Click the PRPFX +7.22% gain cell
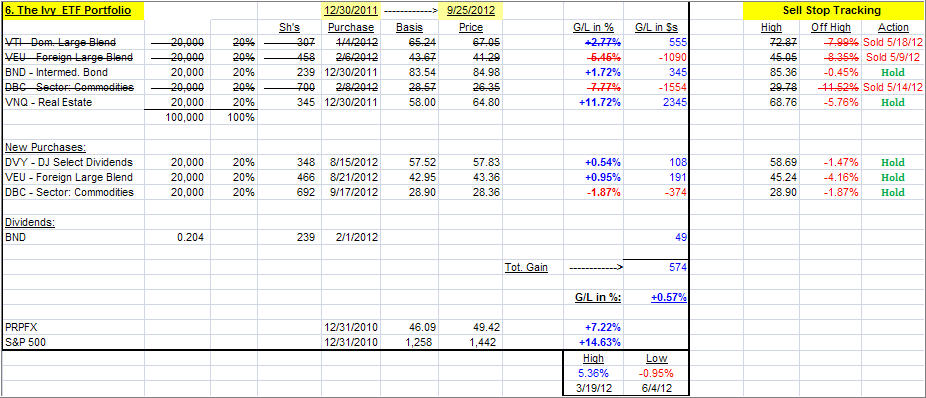The width and height of the screenshot is (926, 398). [x=600, y=326]
